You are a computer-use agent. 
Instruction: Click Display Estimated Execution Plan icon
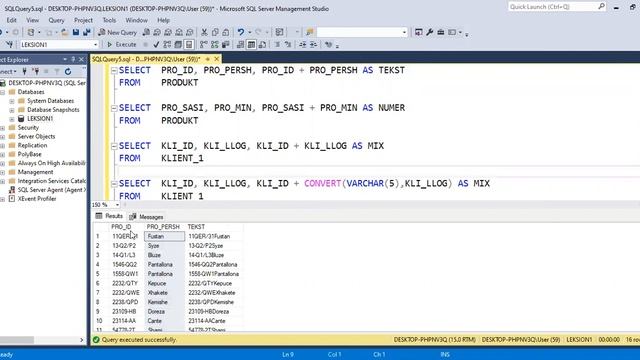point(167,44)
